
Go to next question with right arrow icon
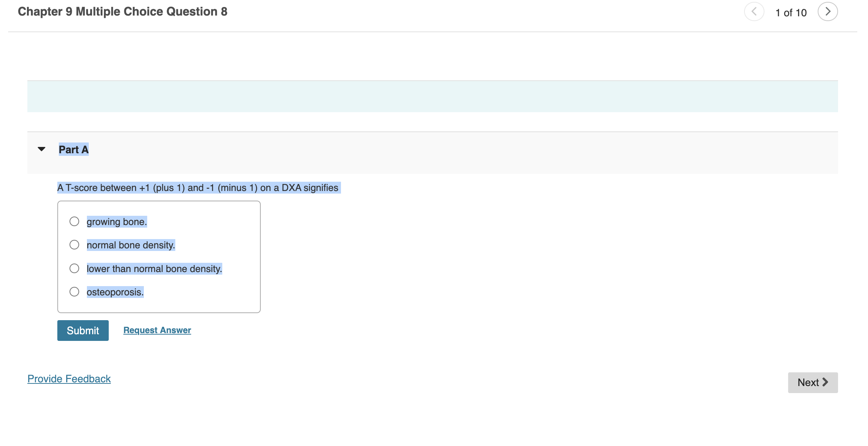827,12
